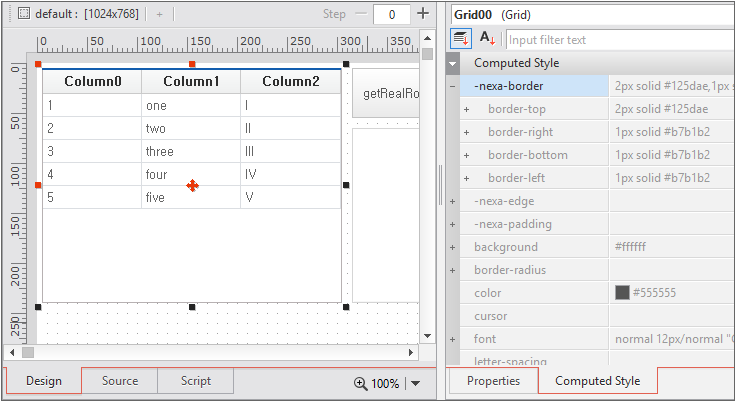This screenshot has width=735, height=401.
Task: Click the zoom magnifier icon
Action: (x=360, y=383)
